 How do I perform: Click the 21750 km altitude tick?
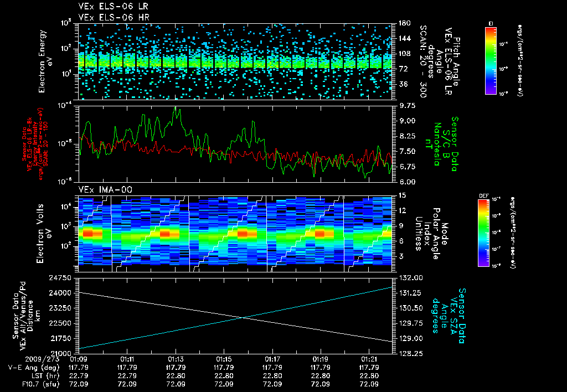click(60, 338)
